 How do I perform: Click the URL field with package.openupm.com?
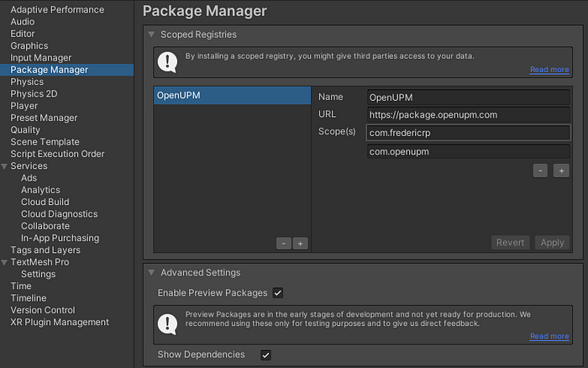[469, 115]
